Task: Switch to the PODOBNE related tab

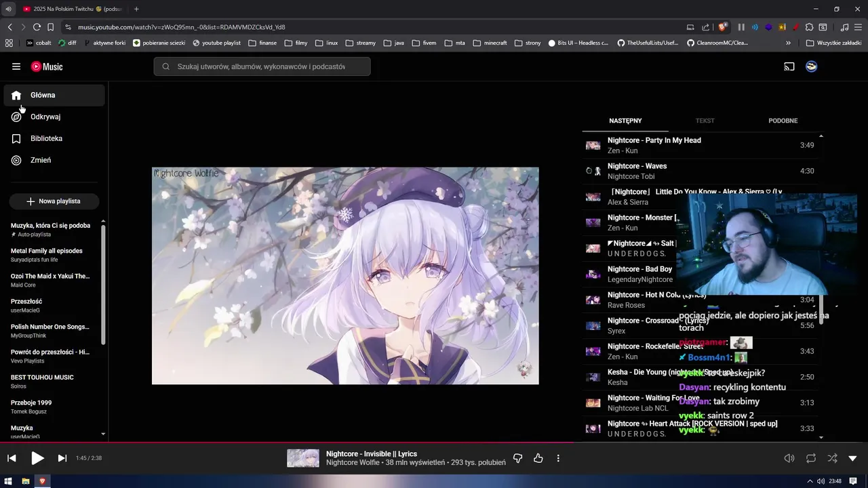Action: pos(783,121)
